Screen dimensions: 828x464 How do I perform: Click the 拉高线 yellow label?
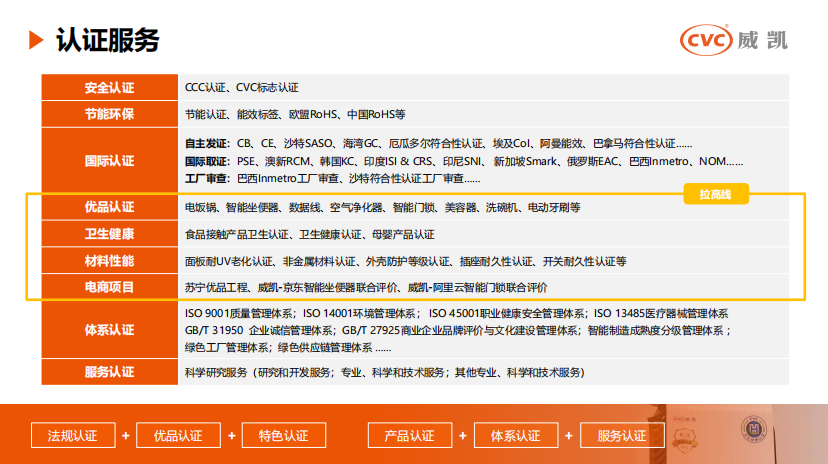pos(716,194)
